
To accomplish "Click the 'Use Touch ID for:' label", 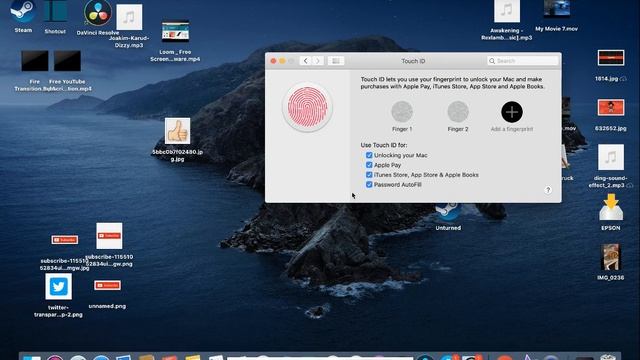I will pyautogui.click(x=384, y=145).
